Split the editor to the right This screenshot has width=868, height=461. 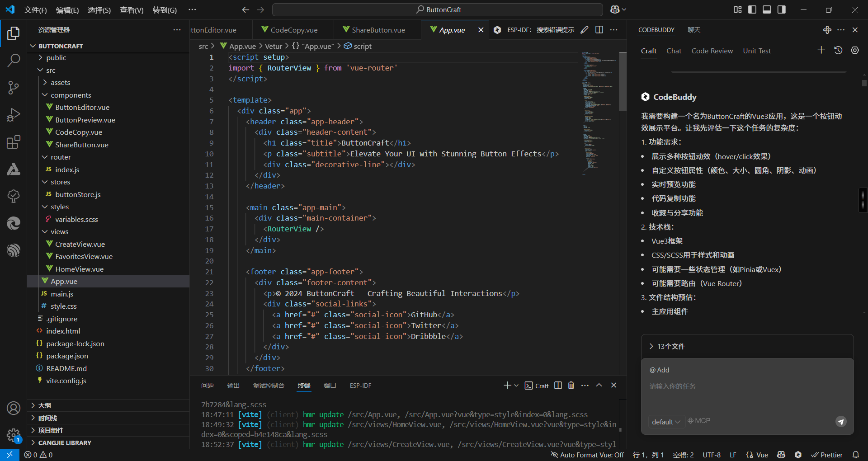click(x=599, y=30)
